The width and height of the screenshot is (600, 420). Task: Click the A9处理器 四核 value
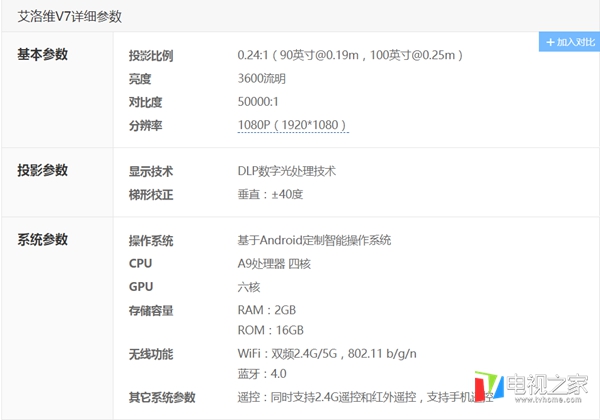click(274, 264)
